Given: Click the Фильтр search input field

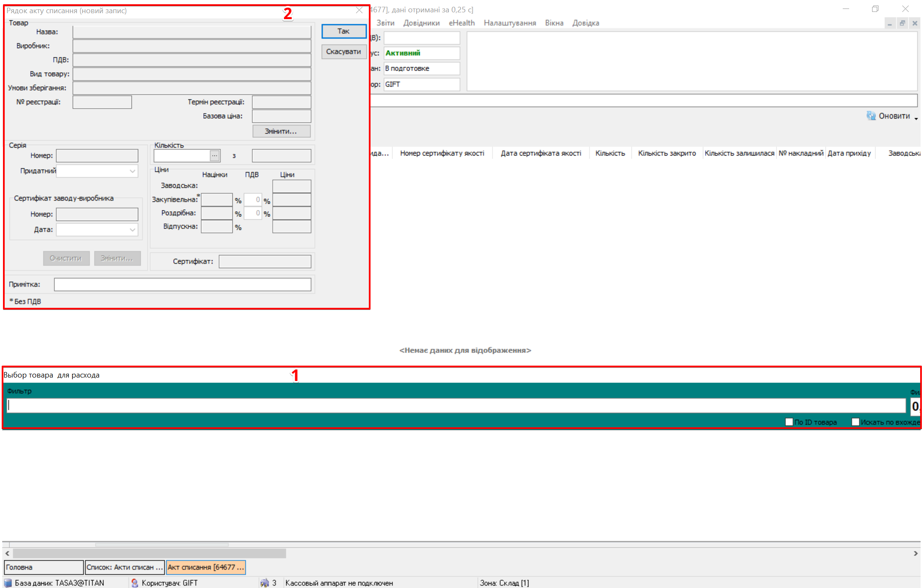Looking at the screenshot, I should (x=455, y=405).
